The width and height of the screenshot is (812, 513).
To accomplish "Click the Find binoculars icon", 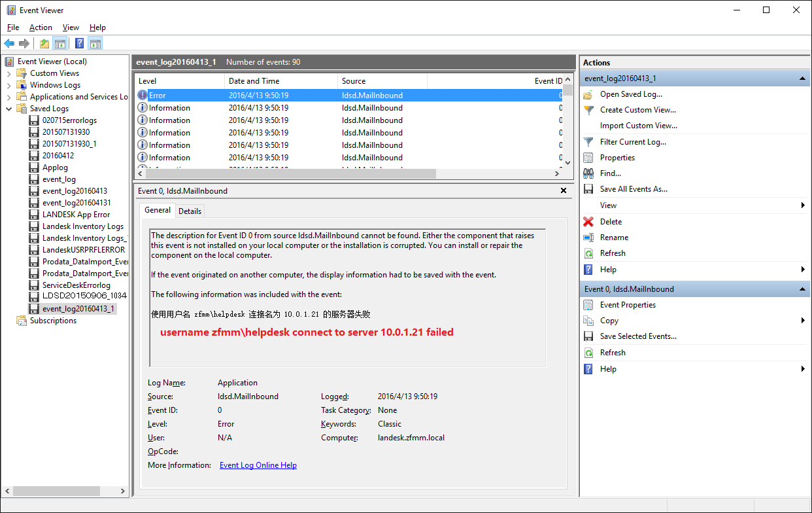I will [x=588, y=173].
